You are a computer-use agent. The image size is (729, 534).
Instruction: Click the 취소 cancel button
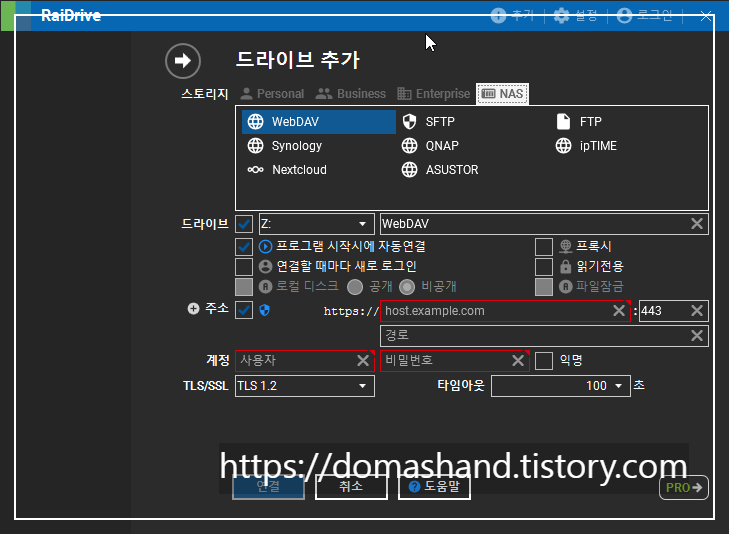point(351,487)
